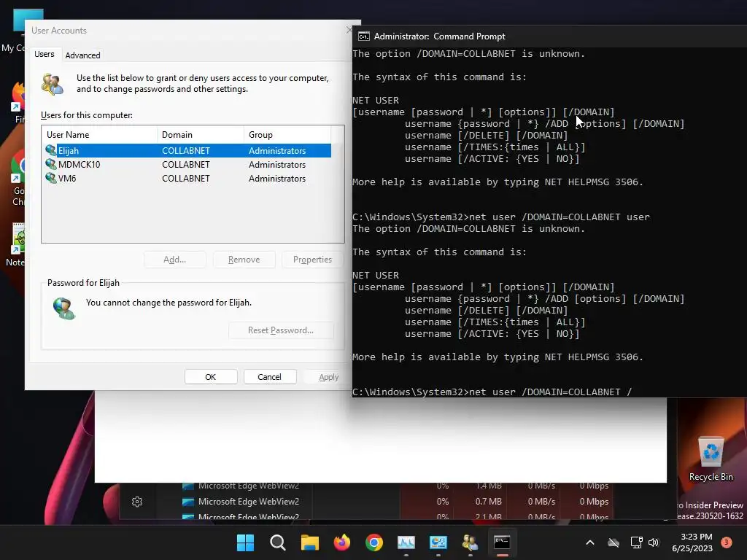Click the Command Prompt title bar icon
Viewport: 747px width, 560px height.
(x=364, y=36)
